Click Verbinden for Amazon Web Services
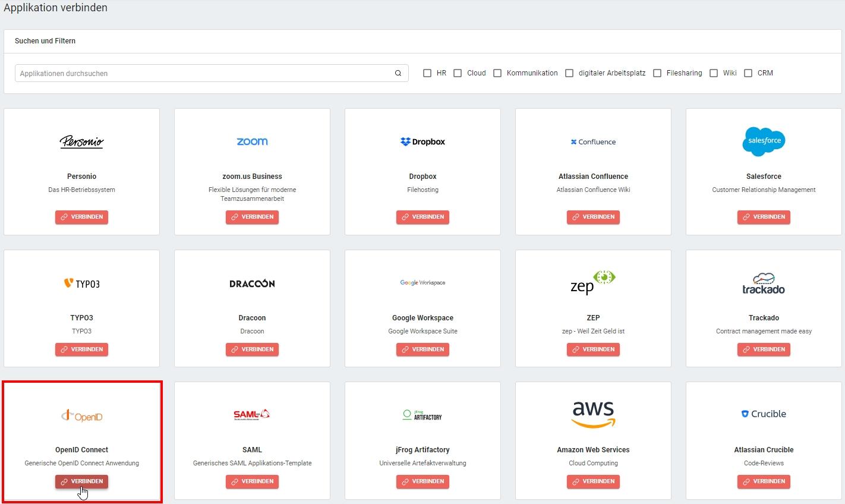 pyautogui.click(x=593, y=481)
